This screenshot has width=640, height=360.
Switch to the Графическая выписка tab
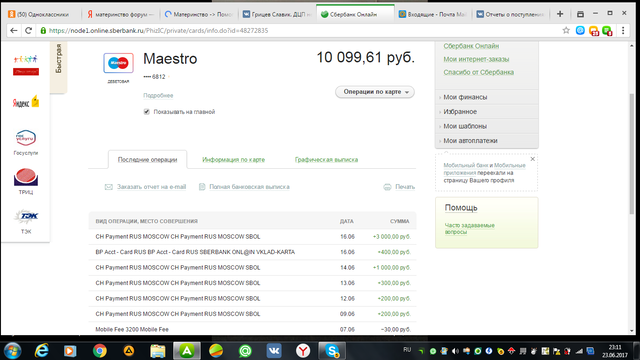pos(326,160)
